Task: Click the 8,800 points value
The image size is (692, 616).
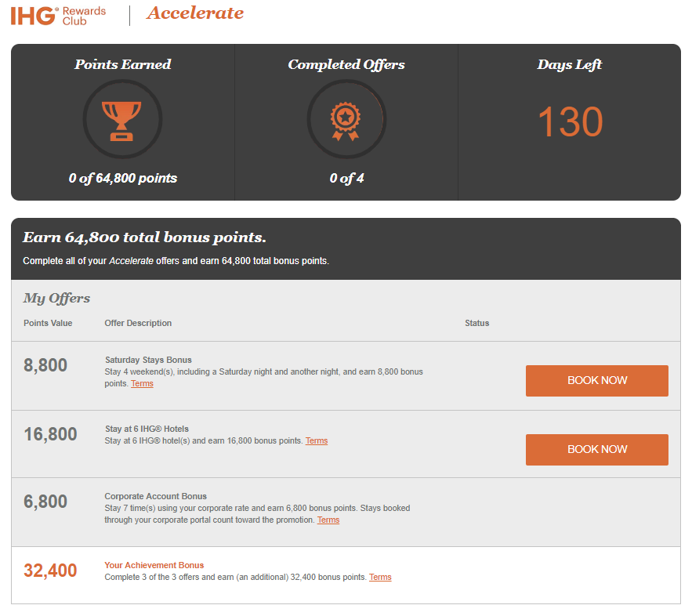Action: [45, 365]
